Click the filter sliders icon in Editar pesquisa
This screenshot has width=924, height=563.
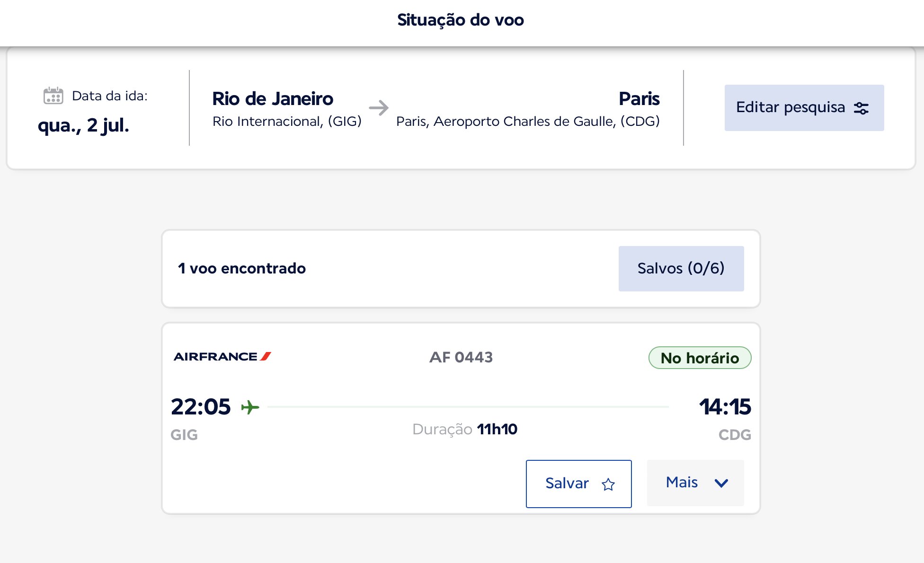861,108
